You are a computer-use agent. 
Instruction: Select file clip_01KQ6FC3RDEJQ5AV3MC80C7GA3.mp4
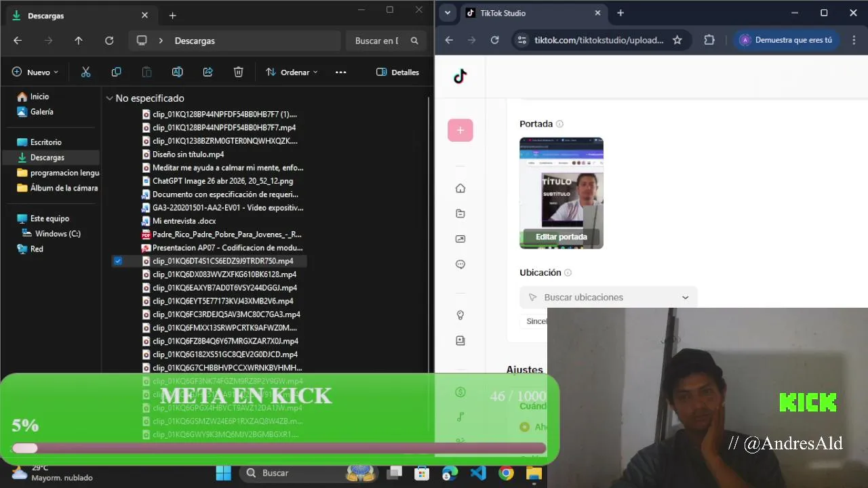tap(226, 314)
